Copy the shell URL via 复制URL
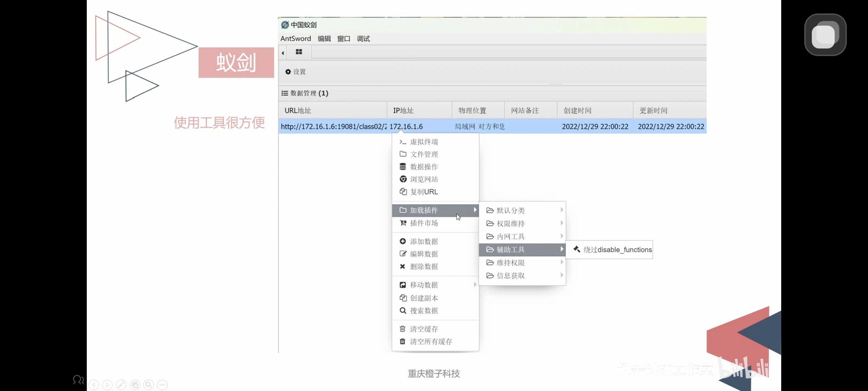This screenshot has width=868, height=391. pos(423,191)
